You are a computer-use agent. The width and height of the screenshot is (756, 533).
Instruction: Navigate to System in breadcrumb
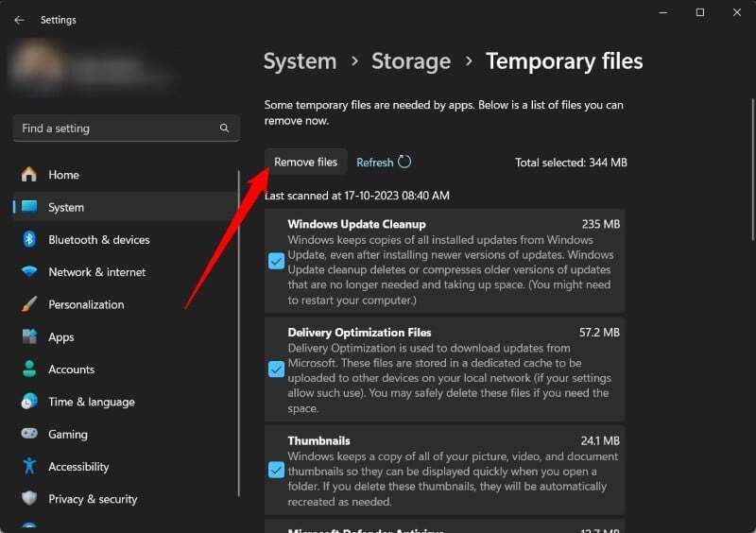click(x=300, y=61)
